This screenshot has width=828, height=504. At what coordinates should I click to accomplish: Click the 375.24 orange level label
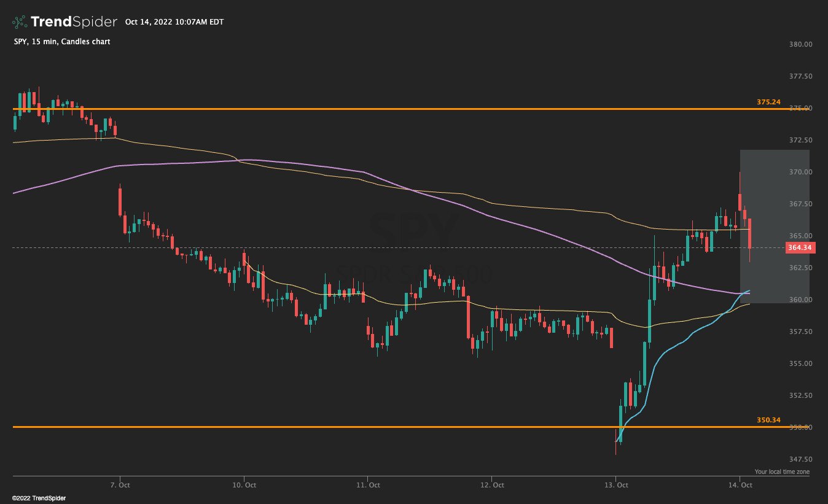coord(768,102)
